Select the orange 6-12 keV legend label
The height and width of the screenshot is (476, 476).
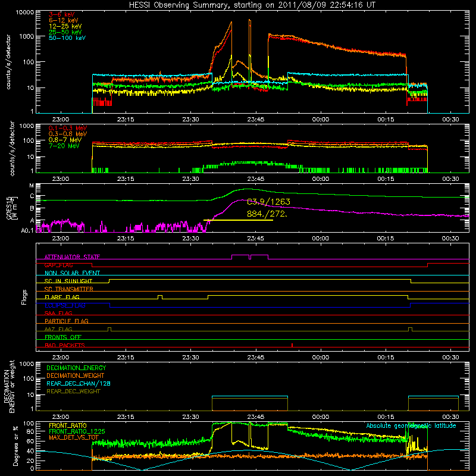[64, 20]
